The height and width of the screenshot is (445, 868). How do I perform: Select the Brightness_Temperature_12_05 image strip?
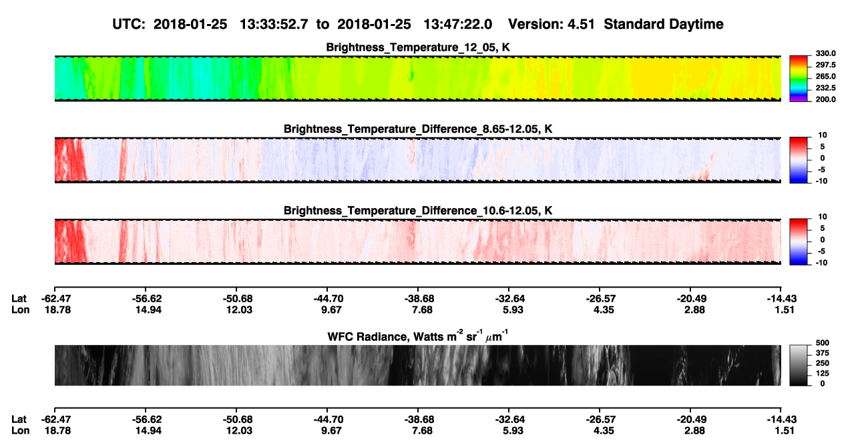[x=417, y=78]
